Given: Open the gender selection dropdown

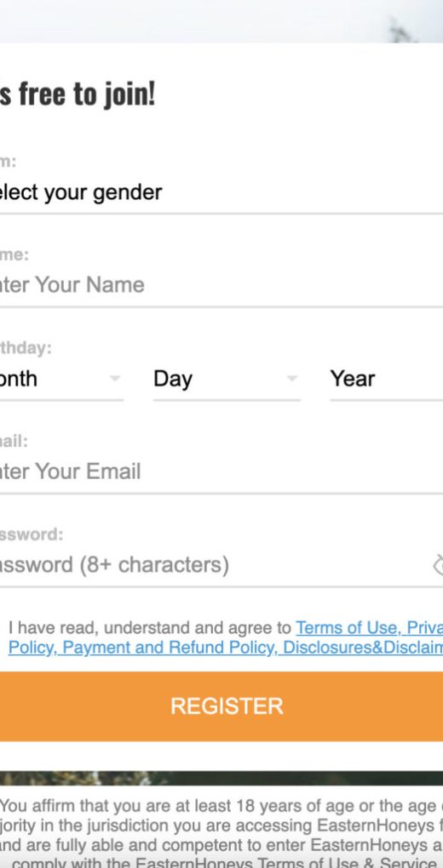Looking at the screenshot, I should 221,192.
